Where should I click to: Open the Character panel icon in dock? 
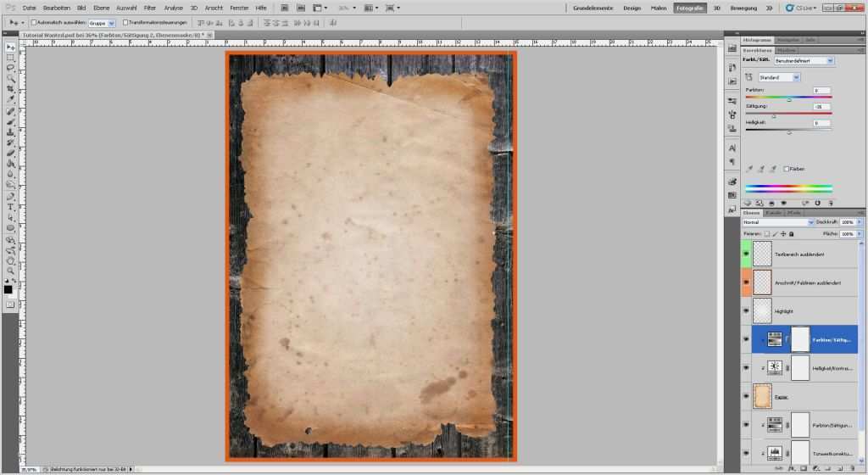(x=732, y=148)
